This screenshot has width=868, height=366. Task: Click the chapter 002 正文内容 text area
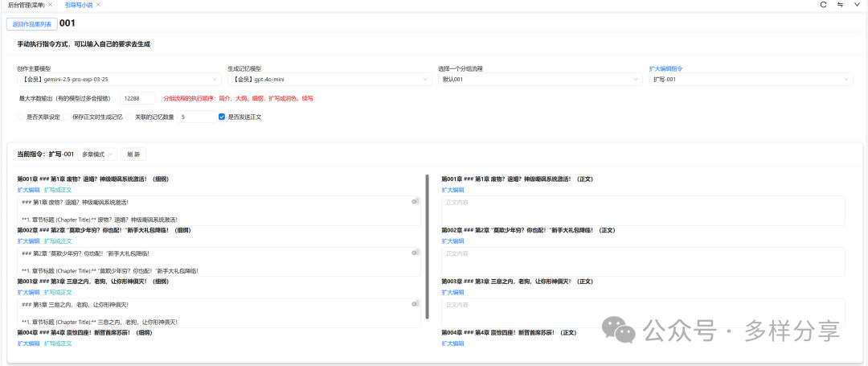click(x=643, y=262)
